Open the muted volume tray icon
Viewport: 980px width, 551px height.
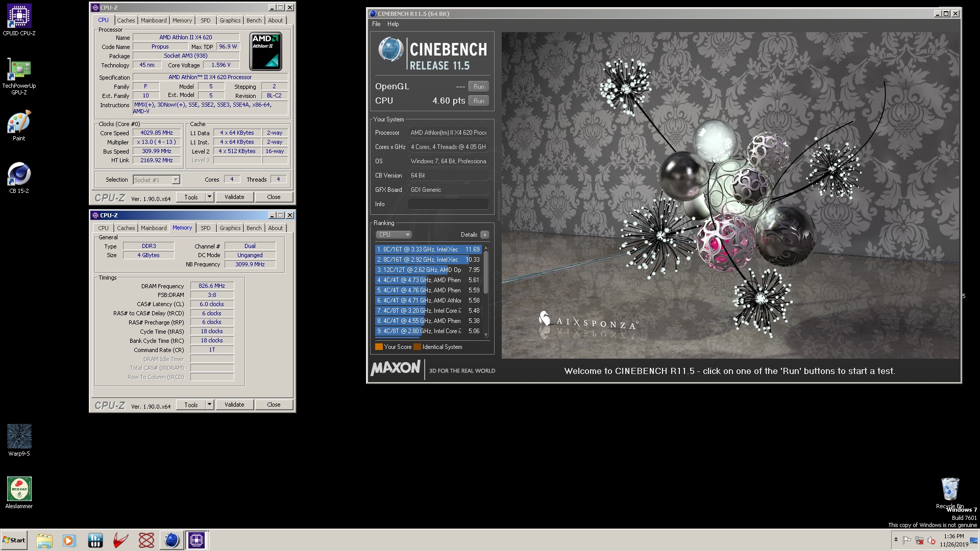pyautogui.click(x=932, y=540)
